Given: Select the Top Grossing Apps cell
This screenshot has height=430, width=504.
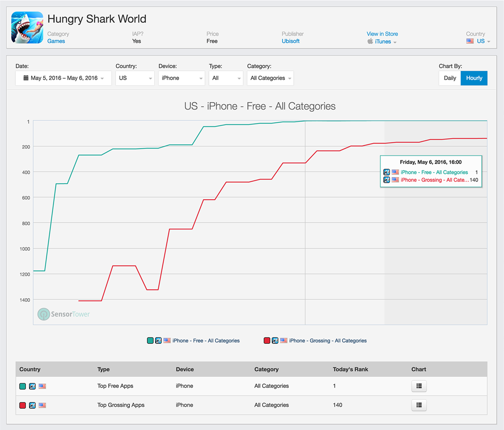Looking at the screenshot, I should pyautogui.click(x=121, y=405).
